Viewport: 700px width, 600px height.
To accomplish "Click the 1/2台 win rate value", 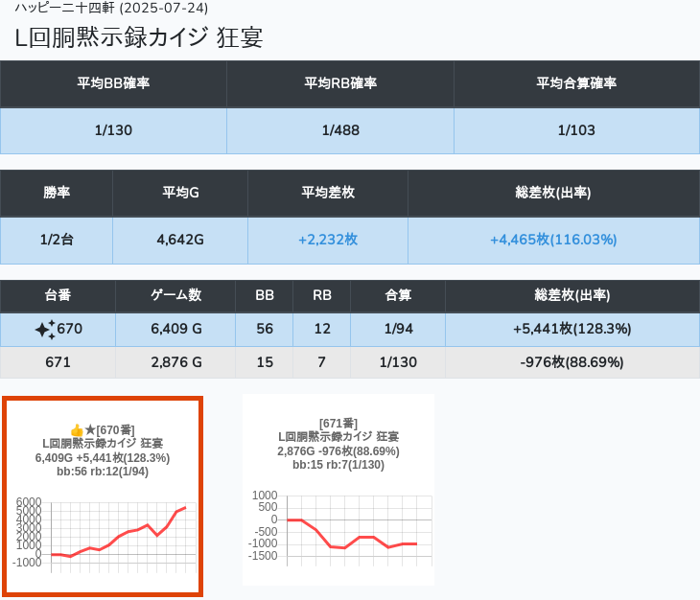I will [x=57, y=240].
